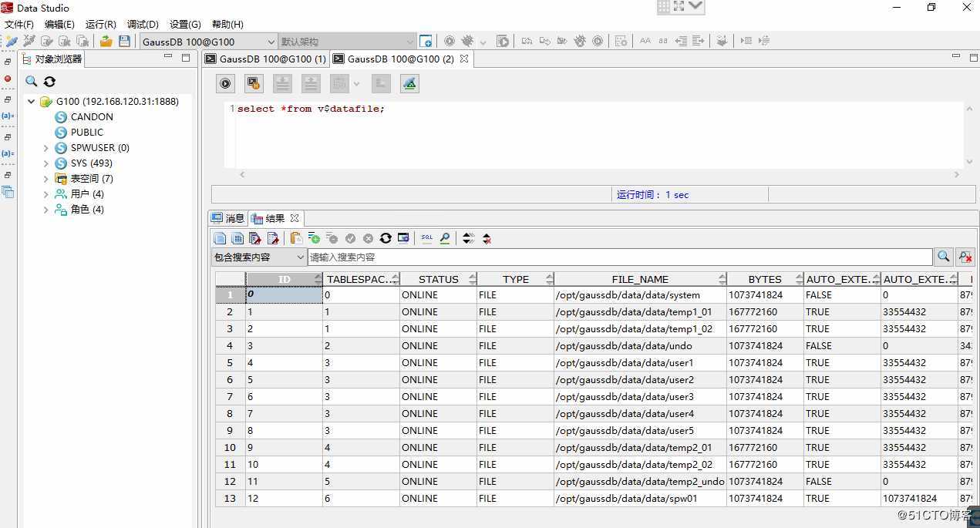The height and width of the screenshot is (528, 980).
Task: Execute the SQL statement with the run button
Action: 226,83
